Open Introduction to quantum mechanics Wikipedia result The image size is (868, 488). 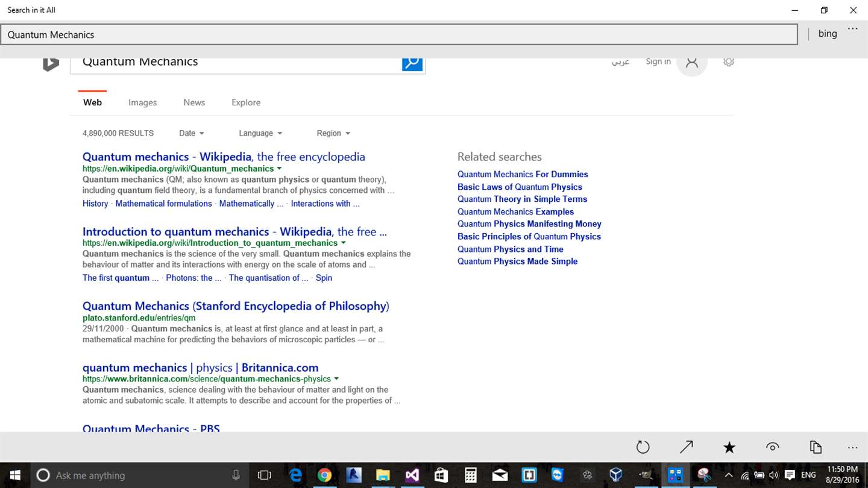234,231
